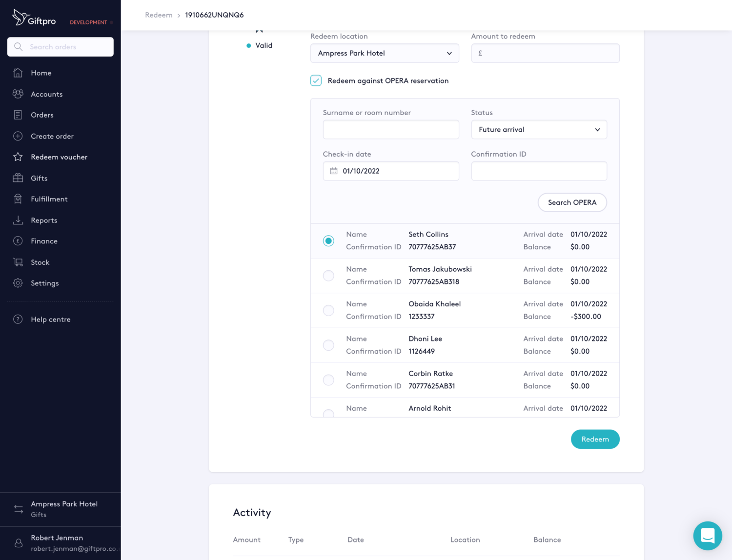This screenshot has height=560, width=732.
Task: Open the Redeem location dropdown
Action: (385, 53)
